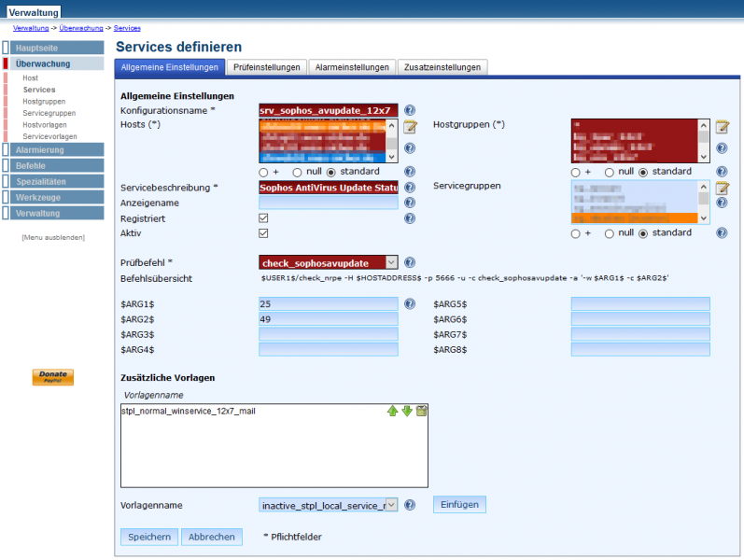The image size is (744, 560).
Task: Select '+' radio under Servicegruppen
Action: (576, 233)
